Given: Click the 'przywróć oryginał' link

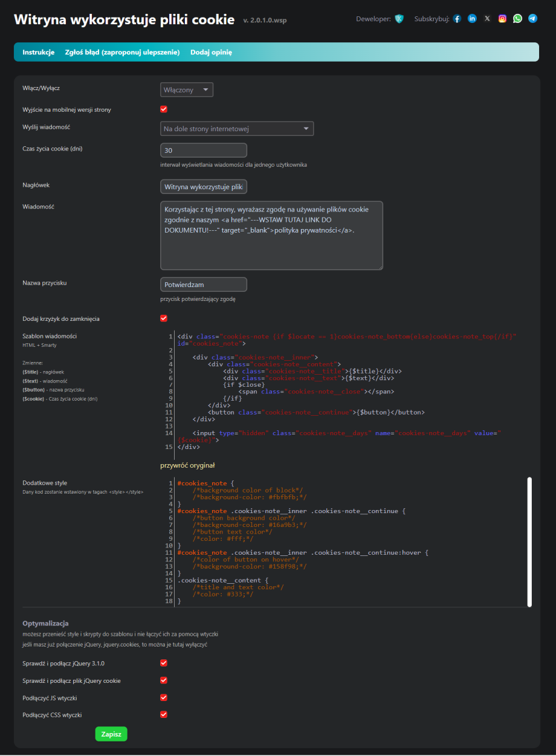Looking at the screenshot, I should coord(187,465).
